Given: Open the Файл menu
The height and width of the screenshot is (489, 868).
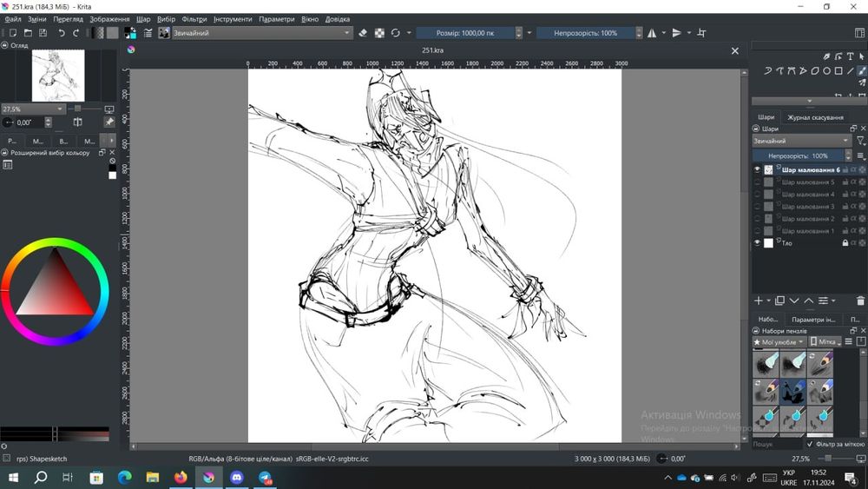Looking at the screenshot, I should (13, 19).
